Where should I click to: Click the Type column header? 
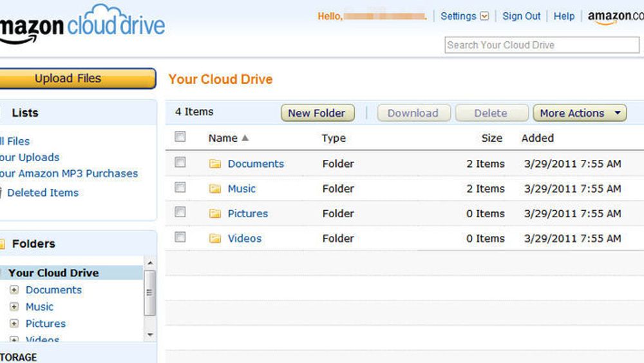coord(334,138)
